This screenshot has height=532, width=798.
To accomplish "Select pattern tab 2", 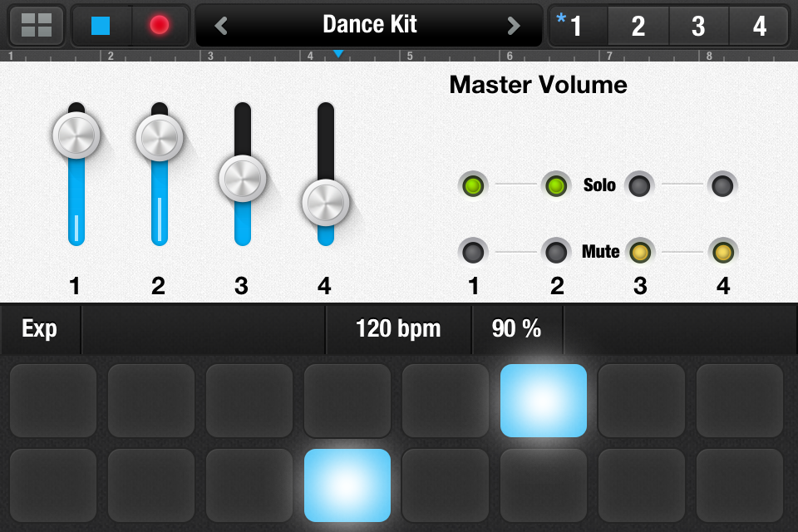I will pos(638,26).
